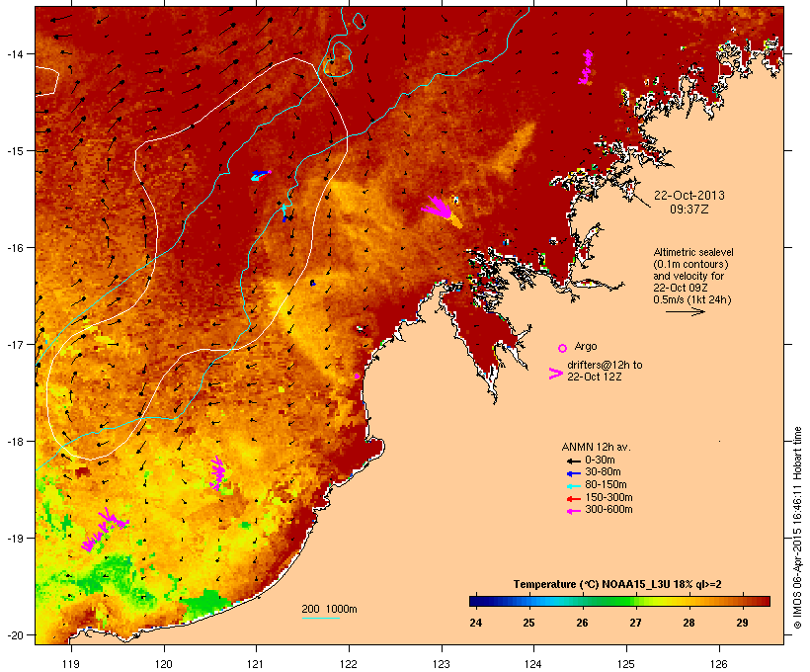Click the 'ANMN 12h av.' heading
This screenshot has height=672, width=810.
click(x=596, y=447)
